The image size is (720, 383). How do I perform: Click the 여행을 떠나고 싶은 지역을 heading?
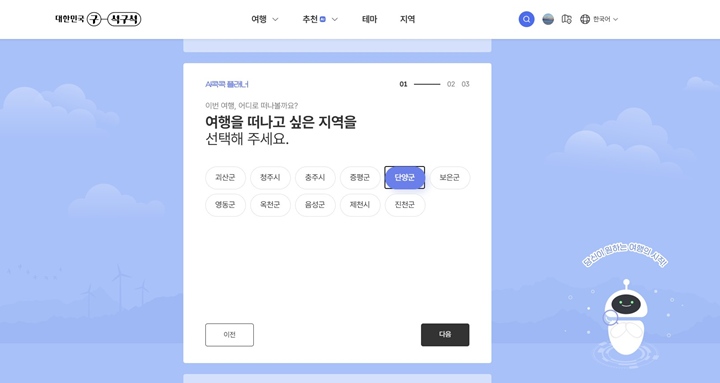(x=281, y=122)
